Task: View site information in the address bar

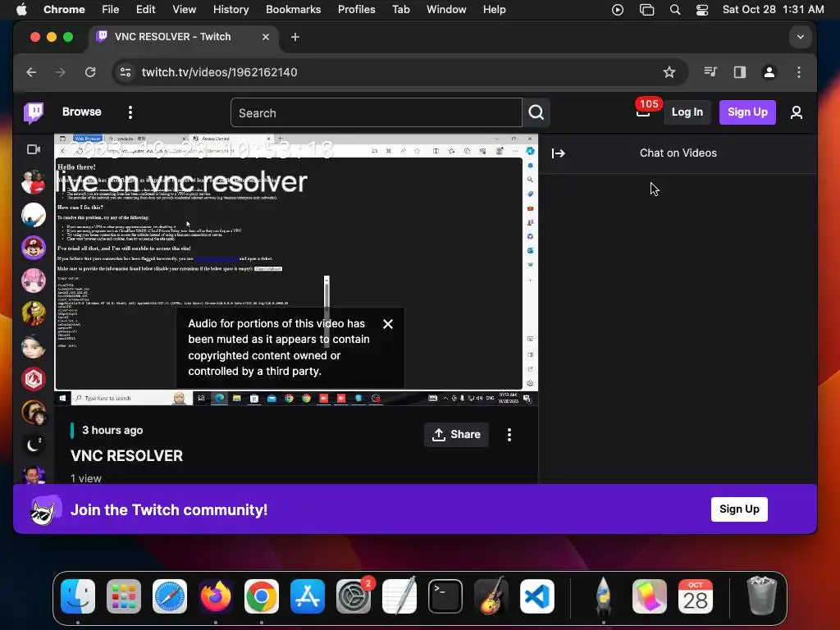Action: [x=126, y=72]
